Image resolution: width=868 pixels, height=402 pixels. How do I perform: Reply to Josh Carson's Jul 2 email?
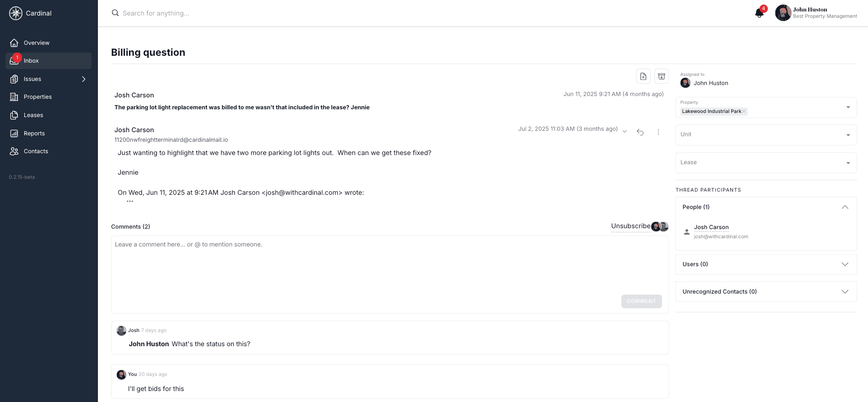pyautogui.click(x=640, y=132)
